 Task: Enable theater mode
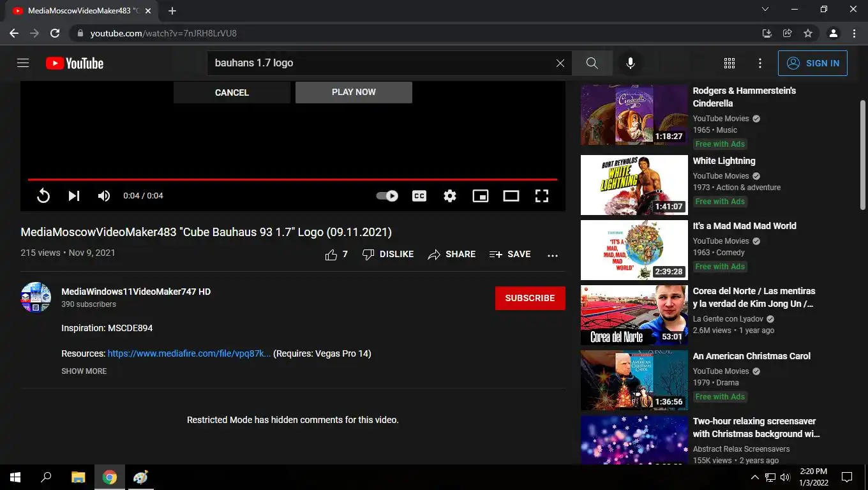click(511, 196)
